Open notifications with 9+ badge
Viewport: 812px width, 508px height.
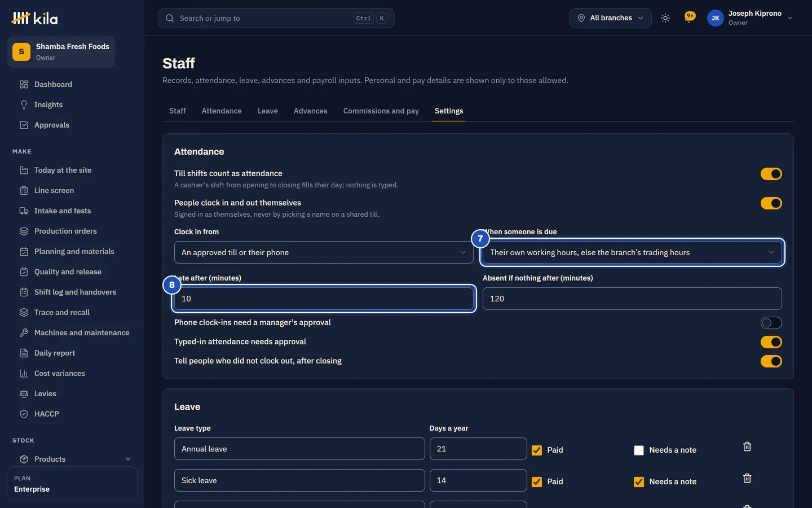pos(689,17)
